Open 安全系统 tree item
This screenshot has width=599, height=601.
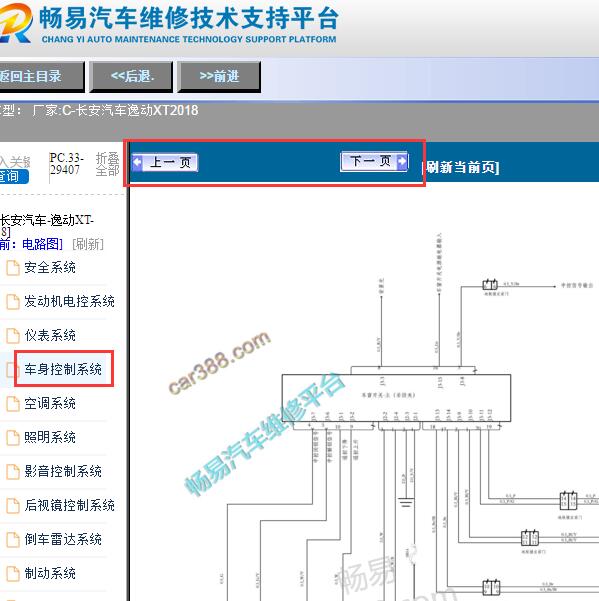[50, 268]
